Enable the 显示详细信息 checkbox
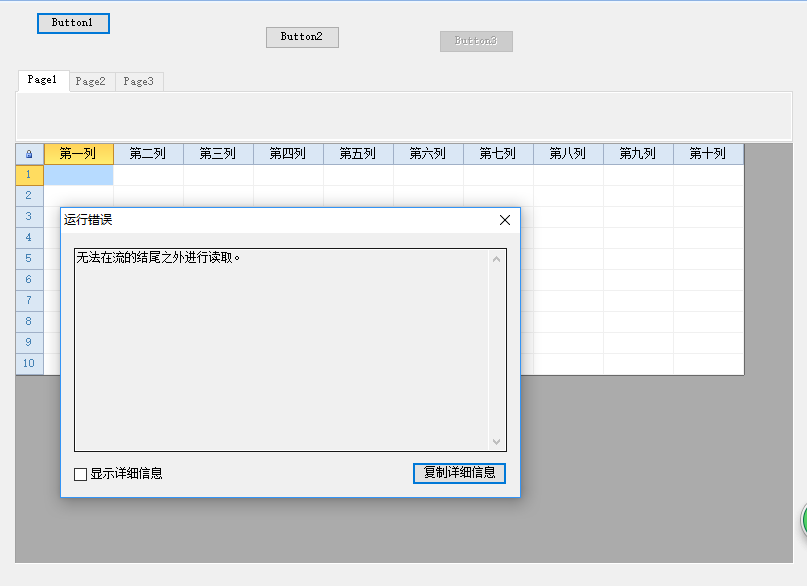Viewport: 807px width, 586px height. [80, 474]
